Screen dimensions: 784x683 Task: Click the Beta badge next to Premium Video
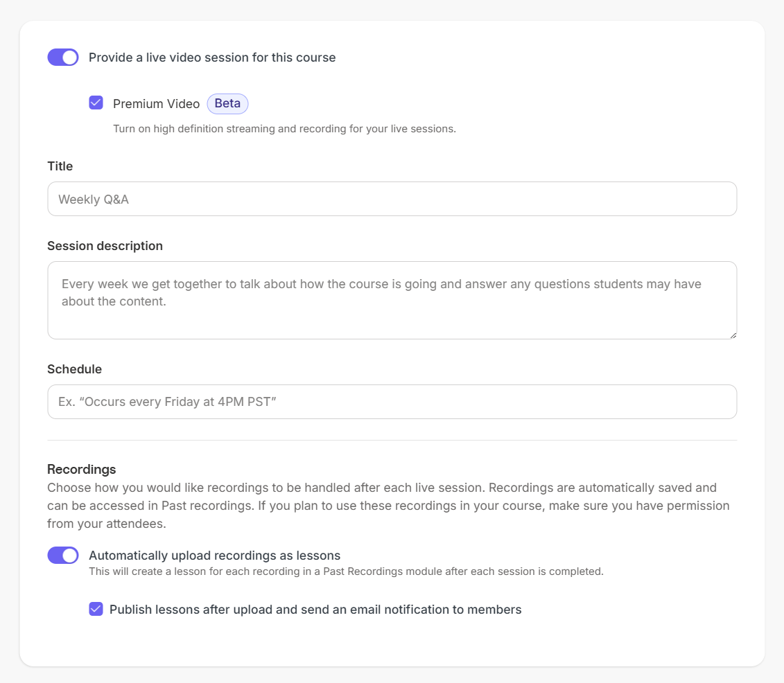coord(227,103)
